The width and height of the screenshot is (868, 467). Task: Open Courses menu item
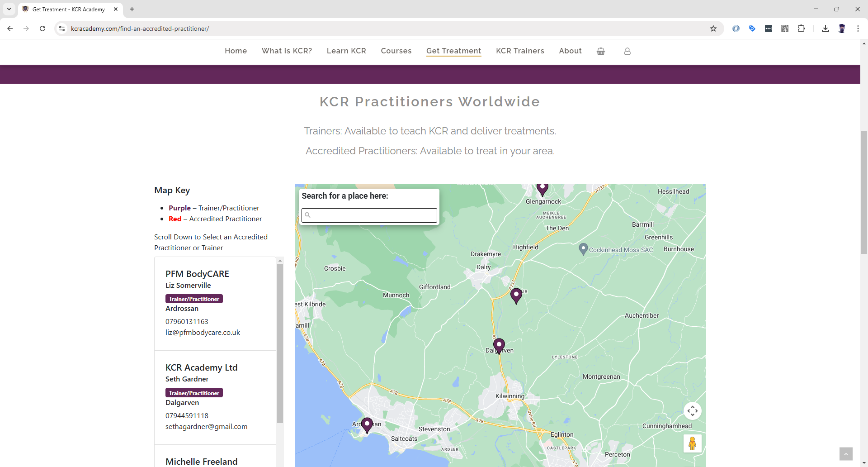[396, 51]
